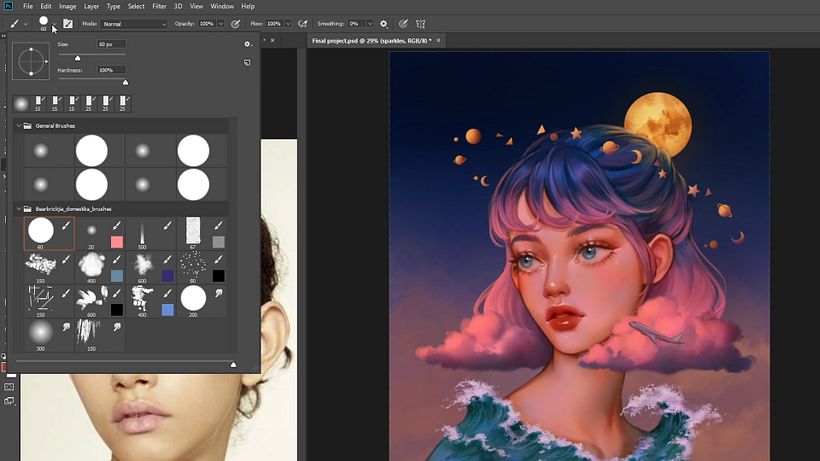820x461 pixels.
Task: Select the smudge round 200 brush
Action: pyautogui.click(x=201, y=301)
